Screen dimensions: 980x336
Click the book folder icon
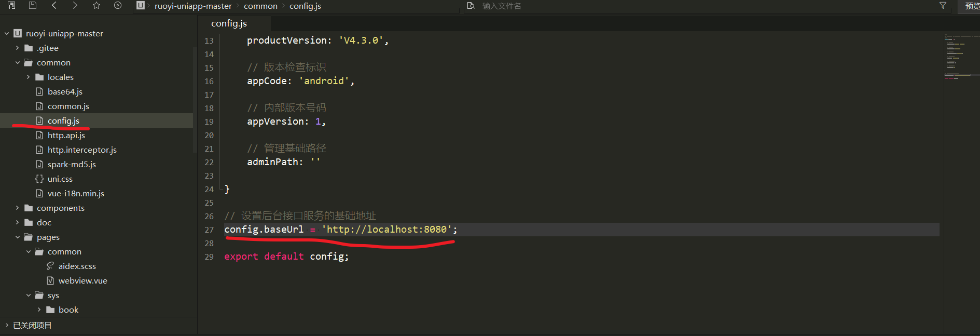pyautogui.click(x=50, y=310)
